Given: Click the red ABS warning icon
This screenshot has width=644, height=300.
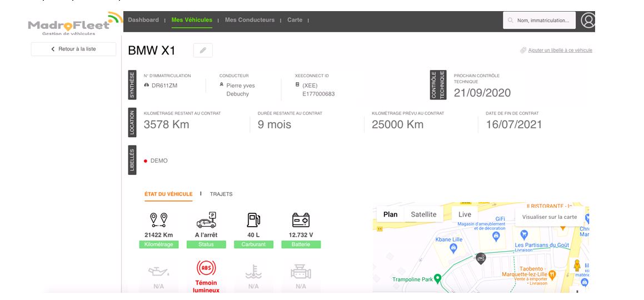Looking at the screenshot, I should [206, 268].
